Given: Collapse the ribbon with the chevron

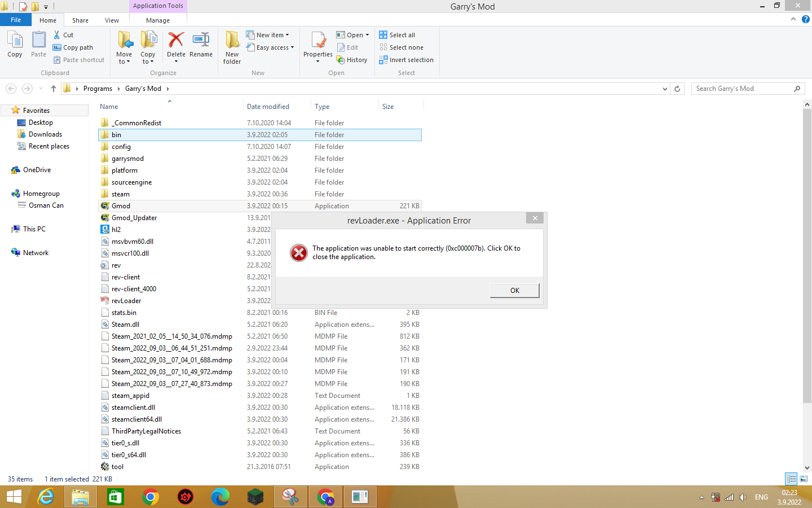Looking at the screenshot, I should click(793, 19).
